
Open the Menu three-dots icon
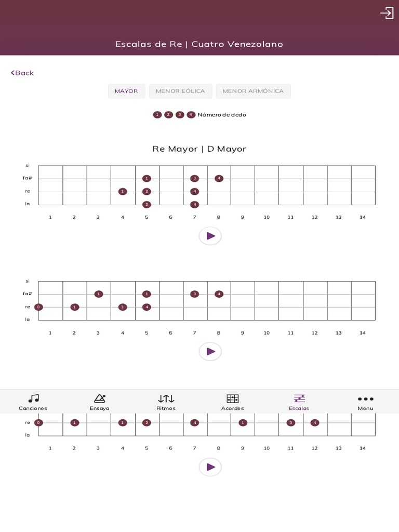[365, 398]
